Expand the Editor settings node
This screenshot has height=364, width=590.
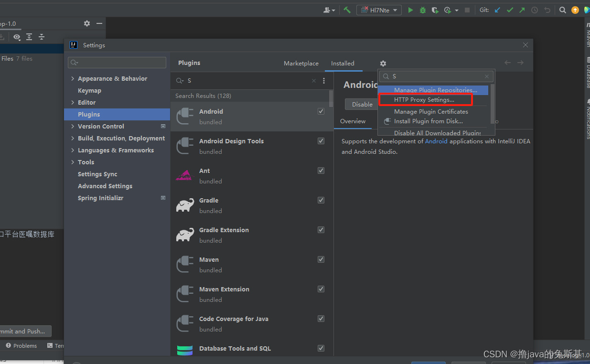73,102
